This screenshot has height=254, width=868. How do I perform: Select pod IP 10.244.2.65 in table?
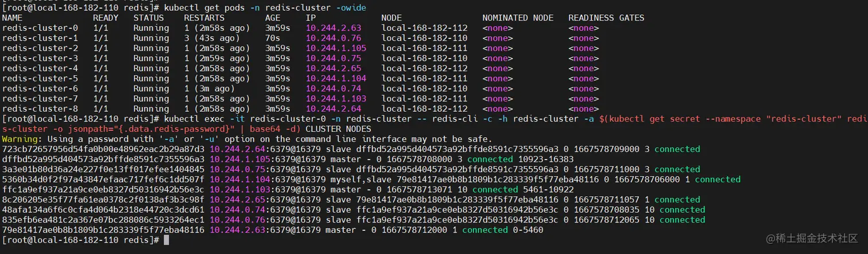334,68
